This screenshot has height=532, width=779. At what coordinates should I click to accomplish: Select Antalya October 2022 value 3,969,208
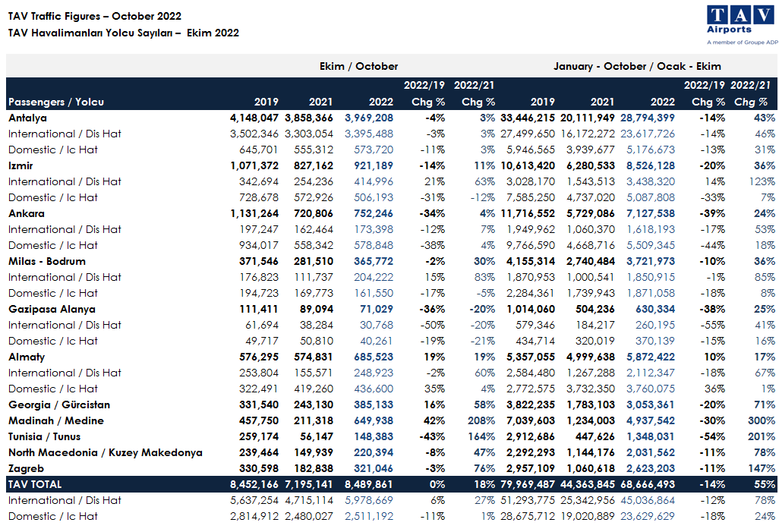click(369, 118)
